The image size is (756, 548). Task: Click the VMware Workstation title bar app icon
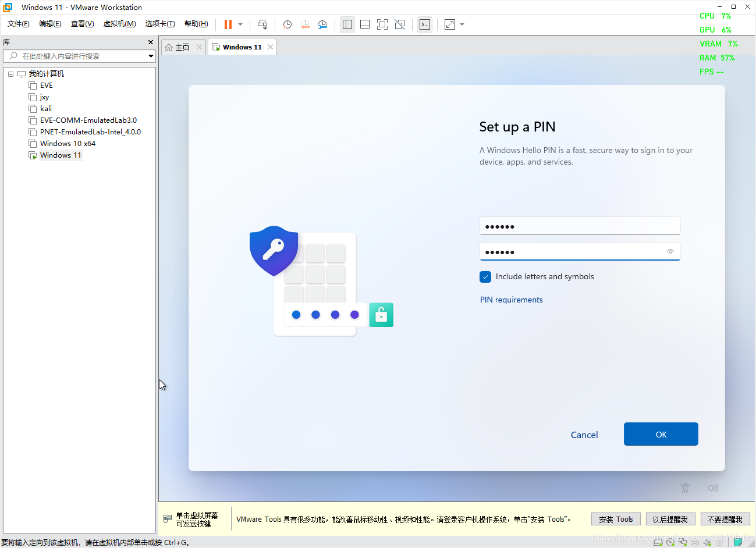pyautogui.click(x=8, y=7)
